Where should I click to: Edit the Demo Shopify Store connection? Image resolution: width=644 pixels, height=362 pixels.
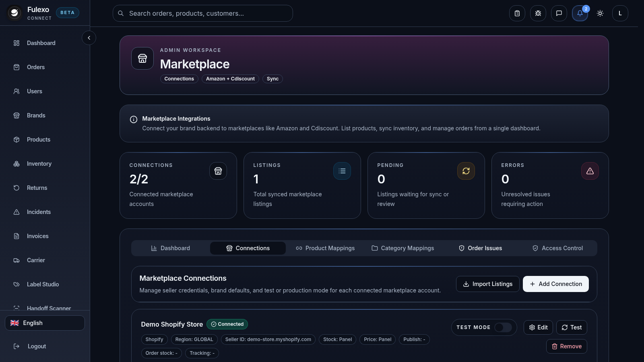538,327
